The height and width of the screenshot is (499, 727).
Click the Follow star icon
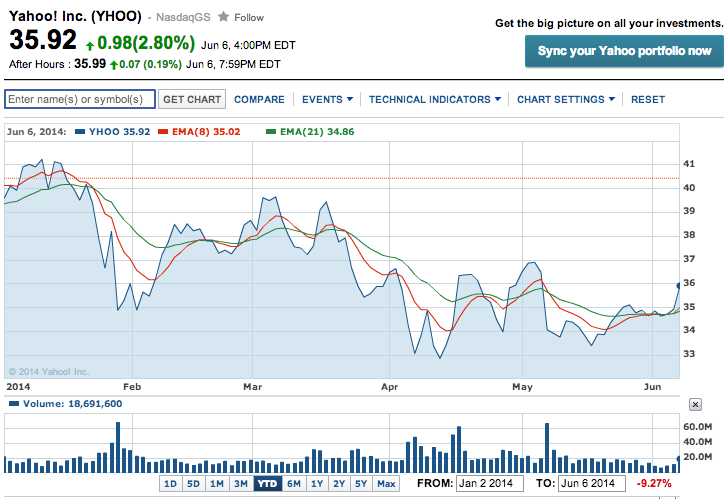coord(223,17)
